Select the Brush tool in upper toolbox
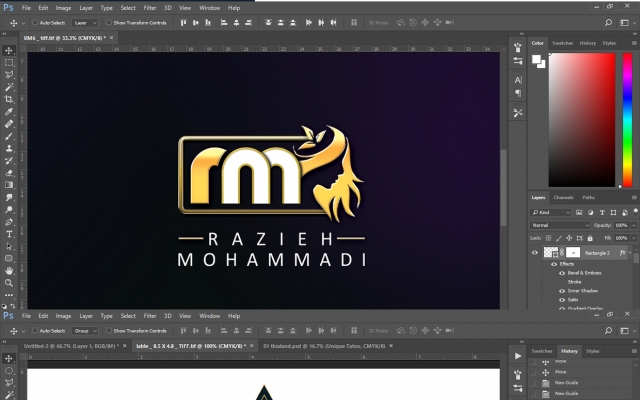The width and height of the screenshot is (640, 400). point(9,136)
